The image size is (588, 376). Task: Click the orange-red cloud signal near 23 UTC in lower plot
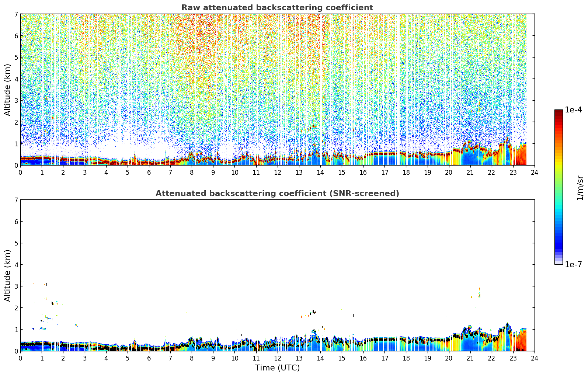tap(521, 340)
